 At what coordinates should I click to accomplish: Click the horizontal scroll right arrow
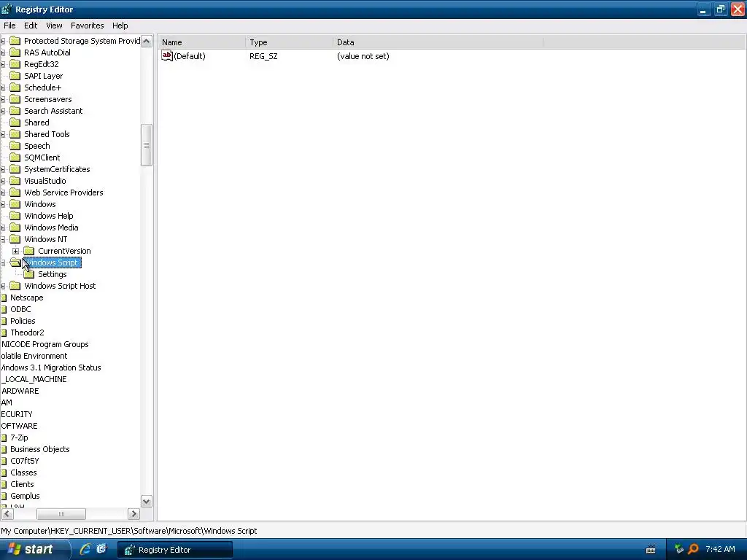point(134,514)
